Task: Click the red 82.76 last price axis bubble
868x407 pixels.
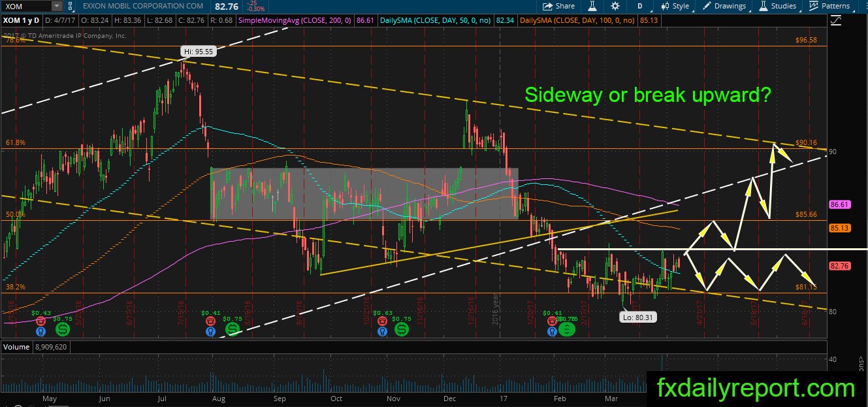Action: click(839, 266)
